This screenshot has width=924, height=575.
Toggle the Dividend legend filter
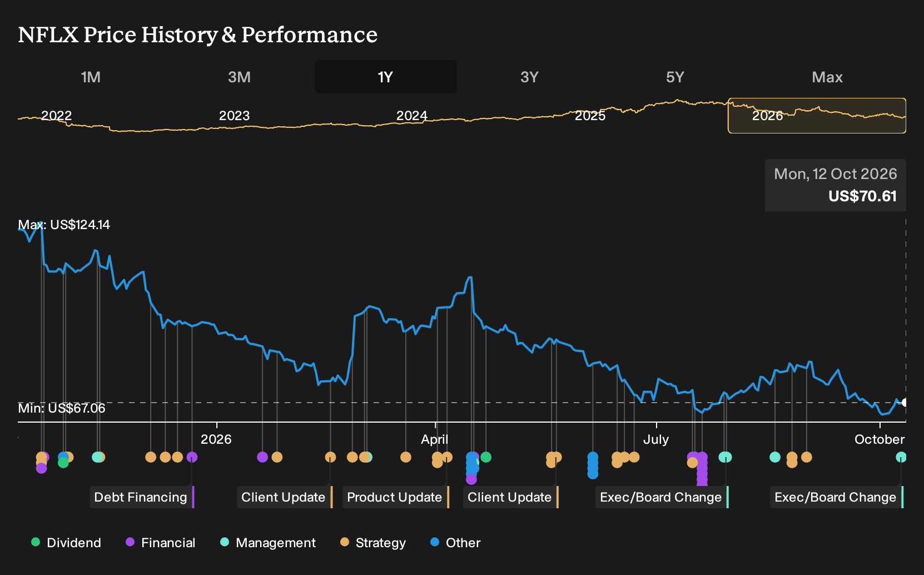point(66,543)
